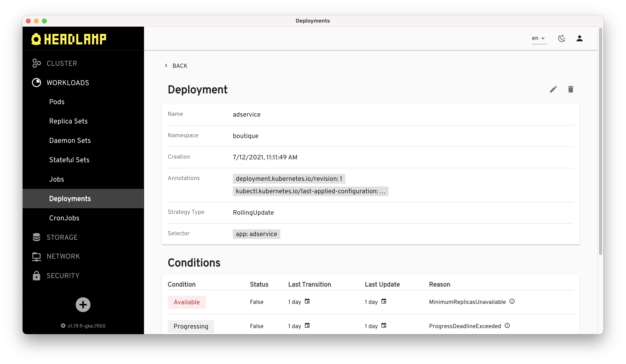Click info icon beside ProgressDeadlineExceeded
This screenshot has height=364, width=626.
(507, 325)
